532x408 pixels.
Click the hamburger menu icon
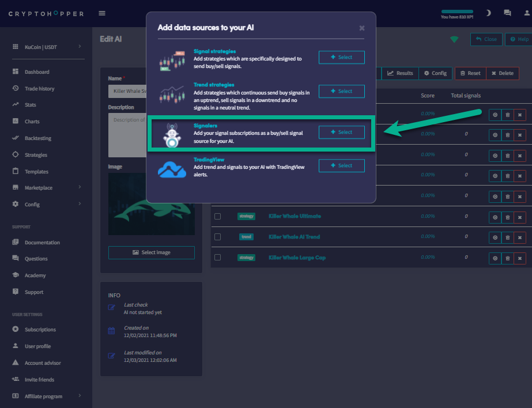(x=102, y=13)
